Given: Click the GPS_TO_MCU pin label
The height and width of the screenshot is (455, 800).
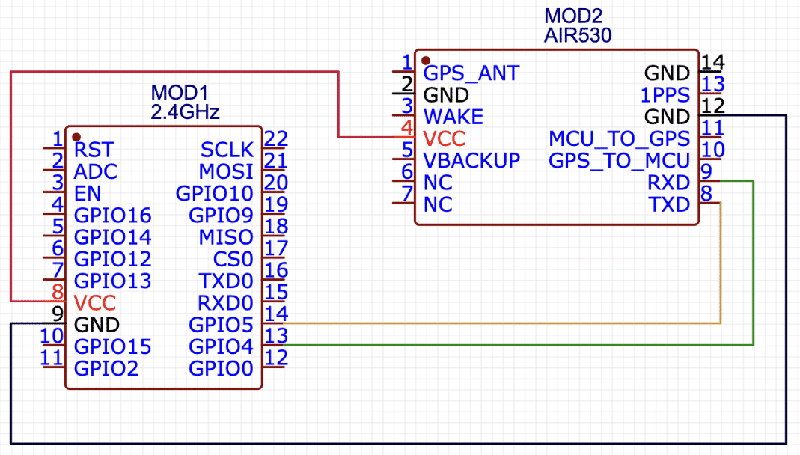Looking at the screenshot, I should pyautogui.click(x=619, y=161).
